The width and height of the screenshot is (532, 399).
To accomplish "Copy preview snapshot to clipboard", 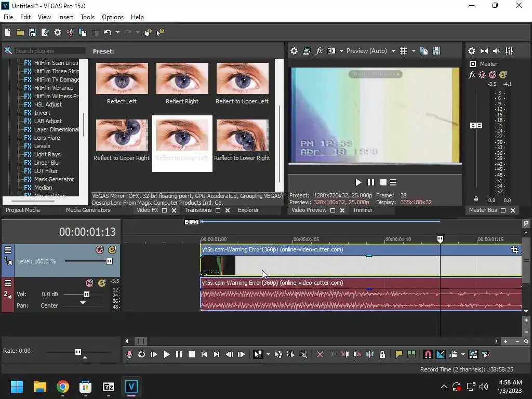I will tap(424, 51).
